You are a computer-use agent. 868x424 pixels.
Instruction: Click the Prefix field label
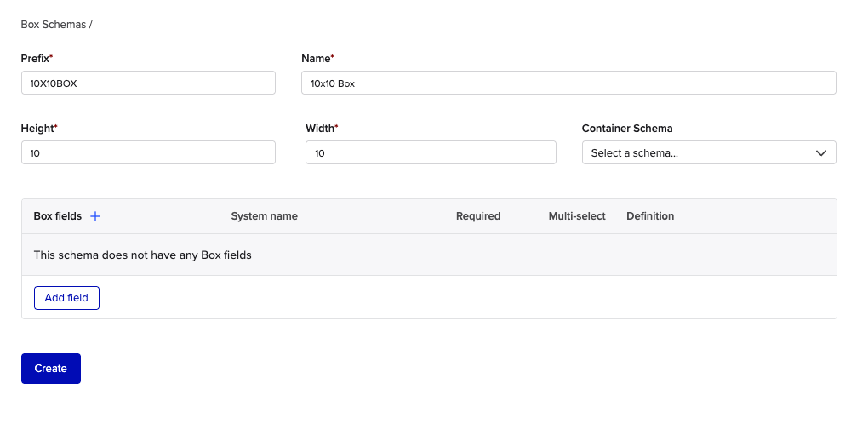36,59
